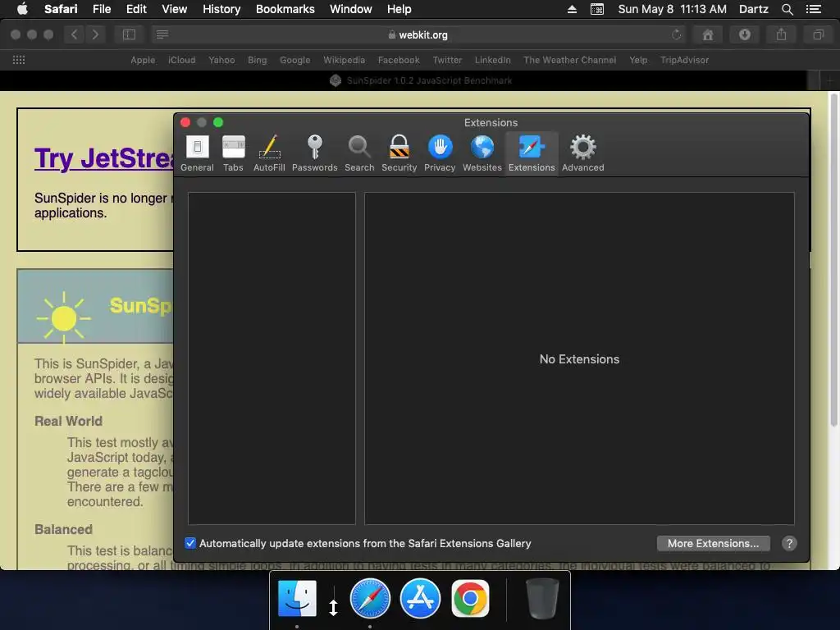Open the Apple bookmark in Favorites bar
Image resolution: width=840 pixels, height=630 pixels.
pyautogui.click(x=143, y=60)
